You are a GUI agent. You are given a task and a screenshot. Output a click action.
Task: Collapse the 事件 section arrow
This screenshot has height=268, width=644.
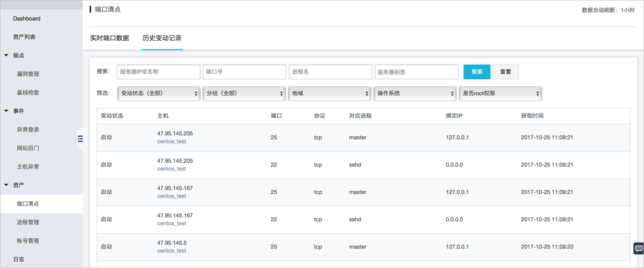7,111
